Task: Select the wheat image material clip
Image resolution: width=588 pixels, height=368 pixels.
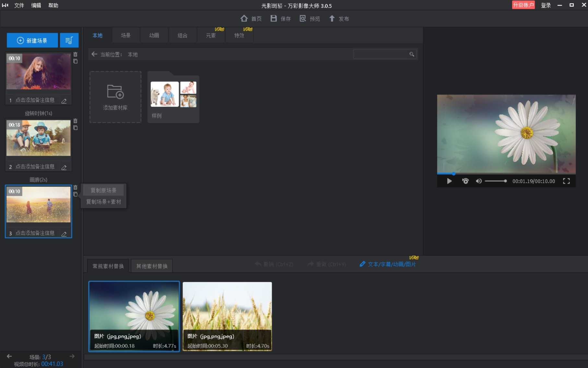Action: pyautogui.click(x=227, y=316)
